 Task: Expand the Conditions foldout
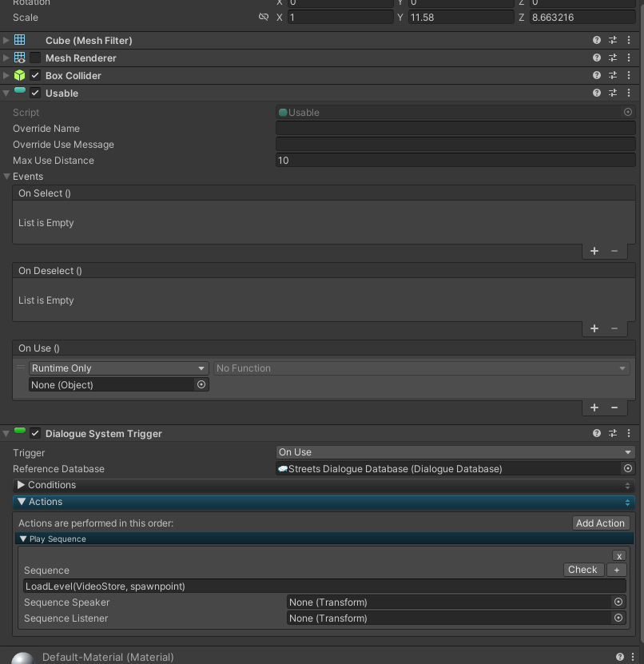pos(22,485)
